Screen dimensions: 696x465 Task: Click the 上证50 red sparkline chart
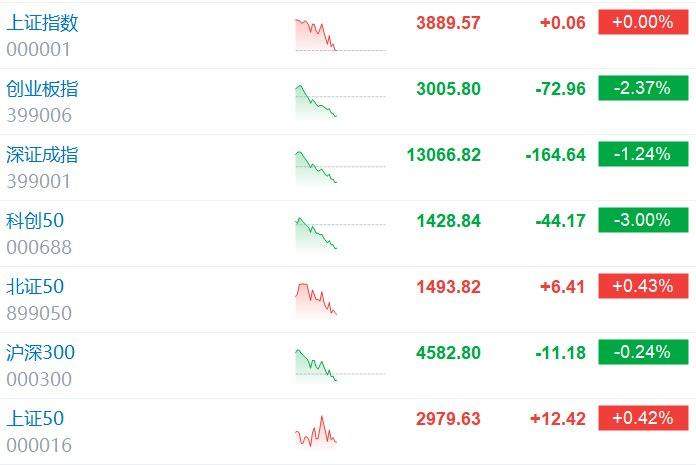[x=317, y=430]
